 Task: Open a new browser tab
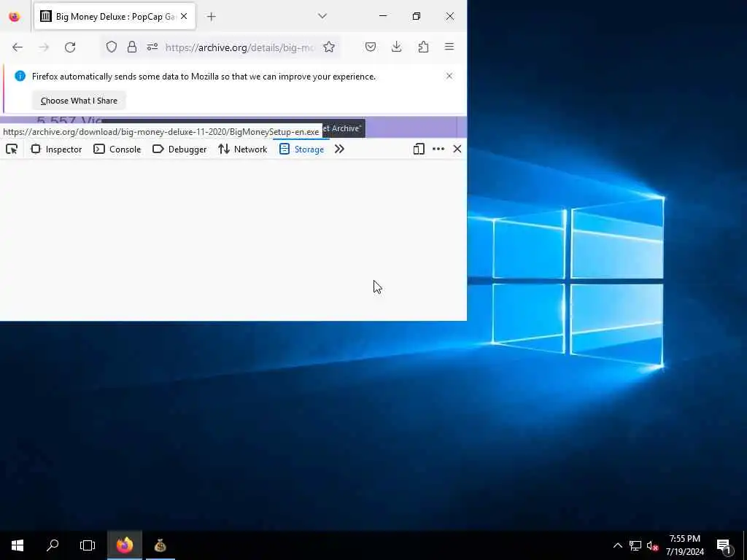212,17
